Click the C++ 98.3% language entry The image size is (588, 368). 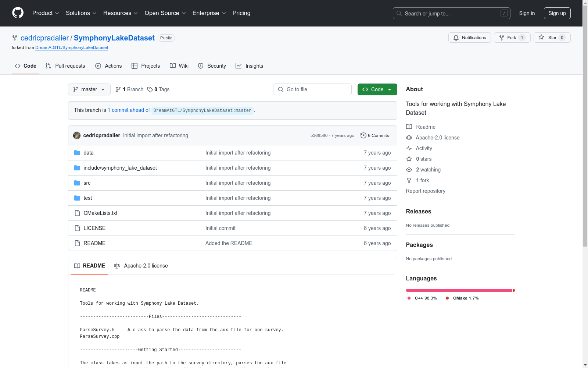(x=422, y=298)
